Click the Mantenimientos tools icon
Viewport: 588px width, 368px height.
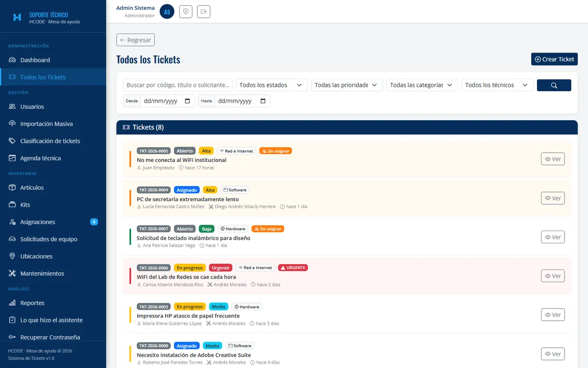[x=12, y=273]
